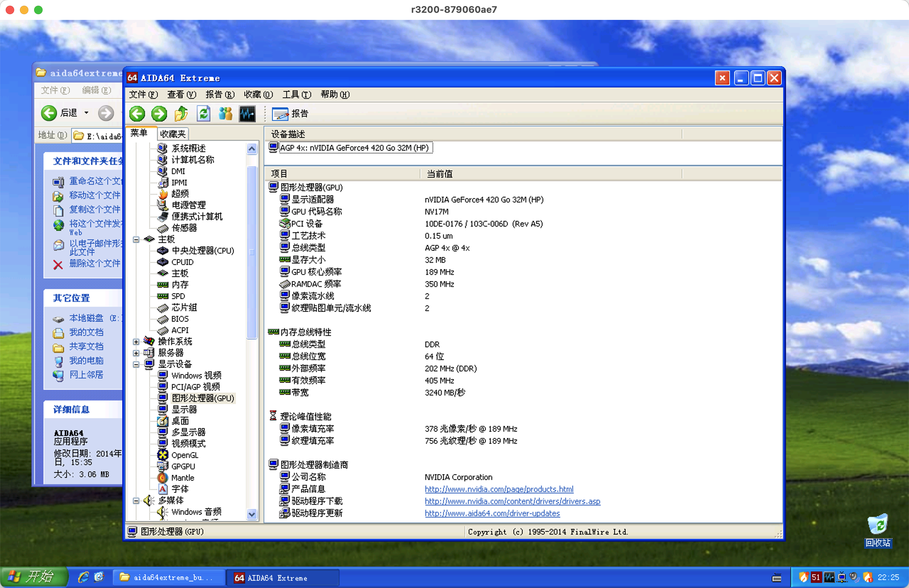Open the 帮助(H) menu

coord(335,94)
